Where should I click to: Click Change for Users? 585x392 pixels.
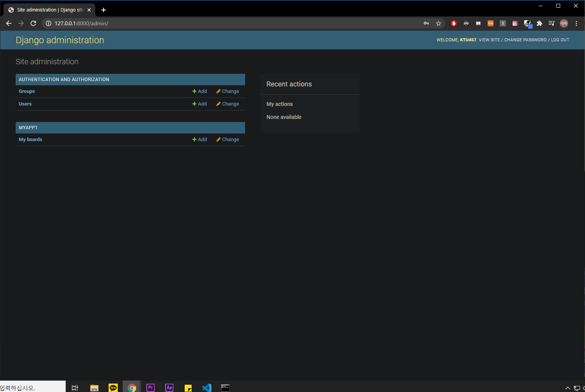(x=227, y=104)
